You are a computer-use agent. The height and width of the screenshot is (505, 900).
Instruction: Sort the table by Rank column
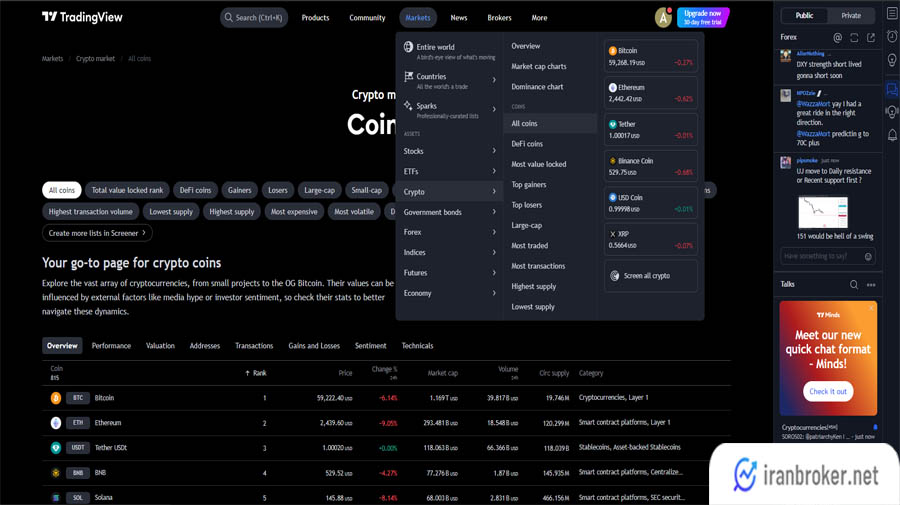pos(256,373)
